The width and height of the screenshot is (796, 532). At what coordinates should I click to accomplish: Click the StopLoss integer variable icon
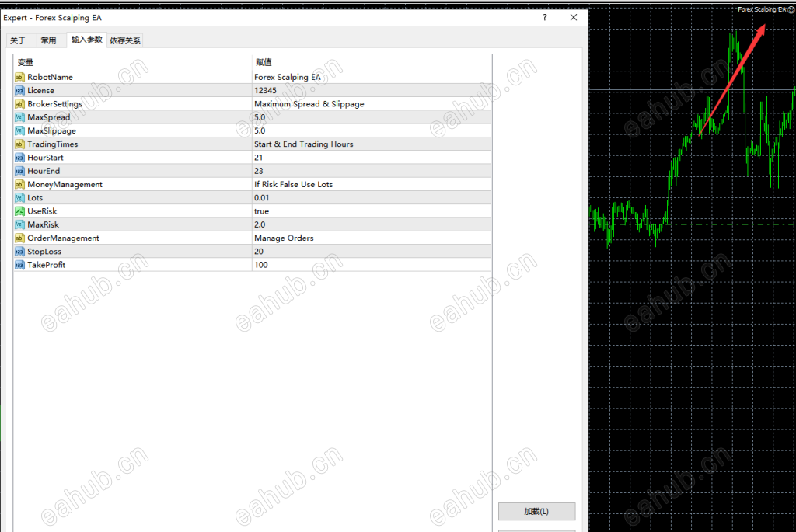tap(19, 252)
